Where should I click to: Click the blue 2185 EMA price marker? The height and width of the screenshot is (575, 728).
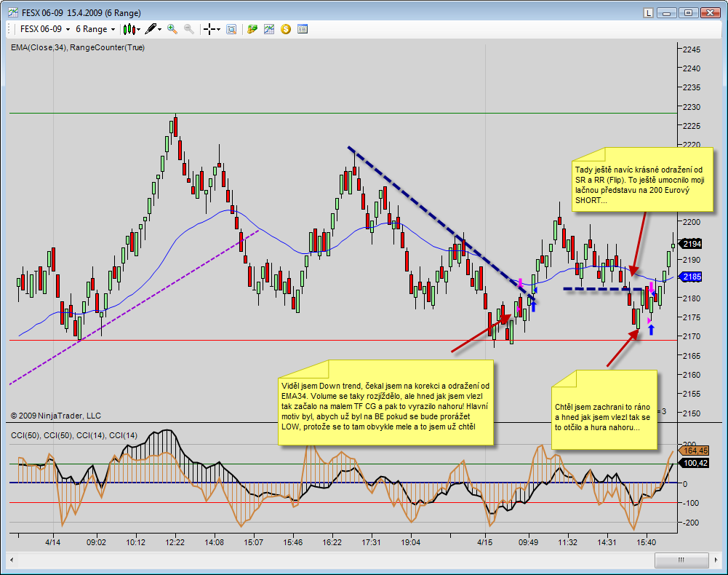coord(691,277)
